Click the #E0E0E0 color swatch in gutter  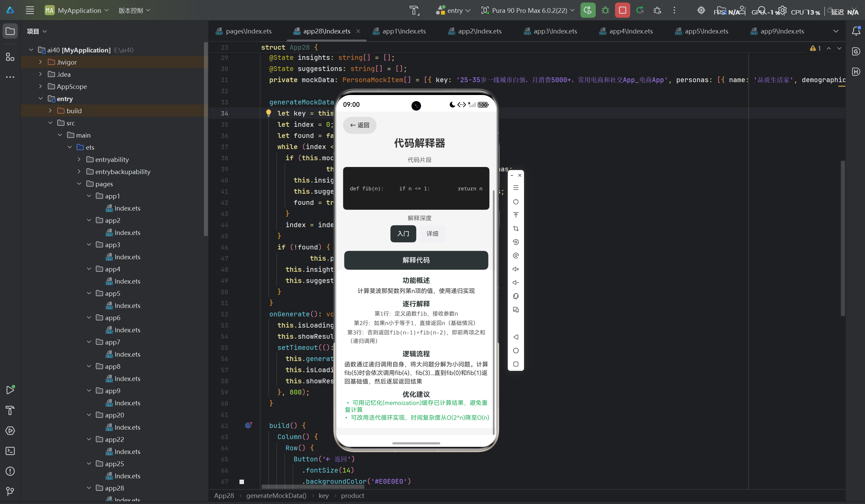coord(242,481)
